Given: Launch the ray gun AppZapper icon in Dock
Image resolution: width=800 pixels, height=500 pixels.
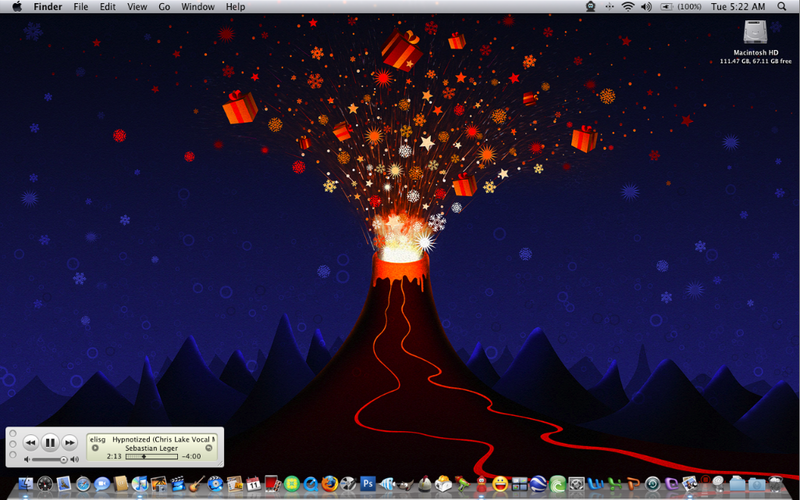Looking at the screenshot, I should [462, 484].
